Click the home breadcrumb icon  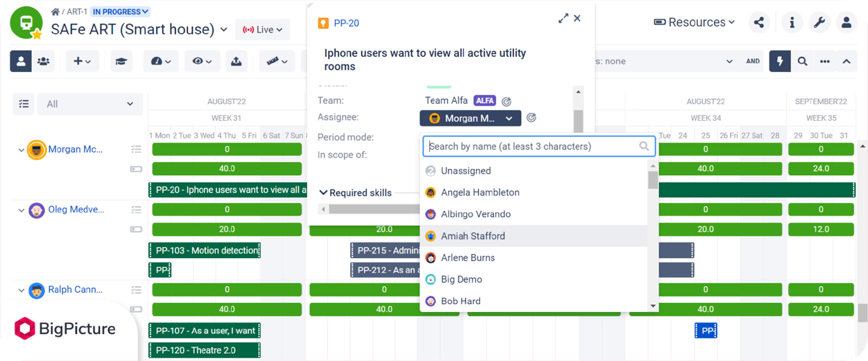(55, 12)
